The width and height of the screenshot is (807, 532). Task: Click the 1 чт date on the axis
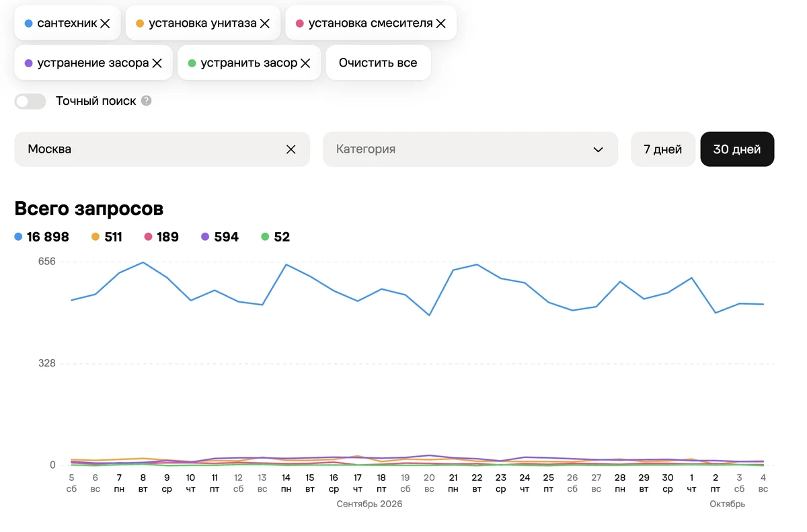coord(691,483)
